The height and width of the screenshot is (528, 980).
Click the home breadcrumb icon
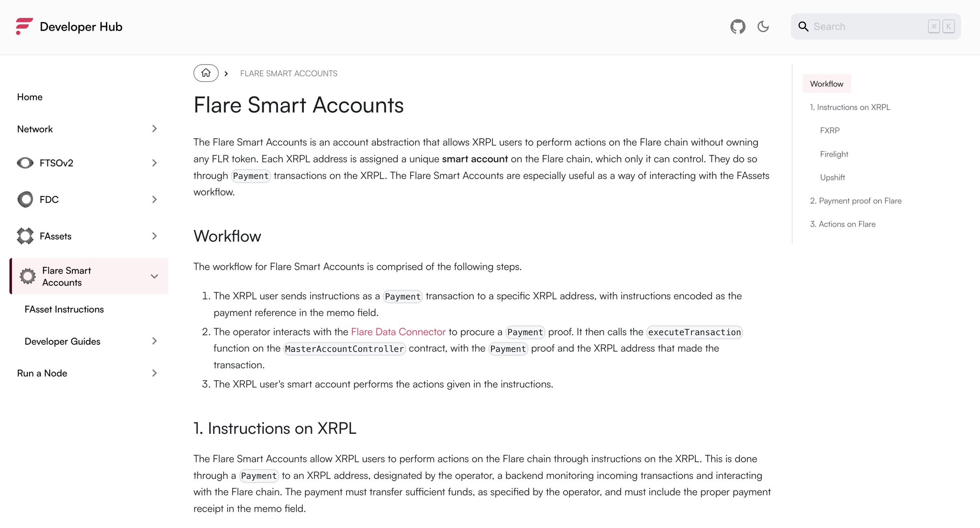click(206, 73)
